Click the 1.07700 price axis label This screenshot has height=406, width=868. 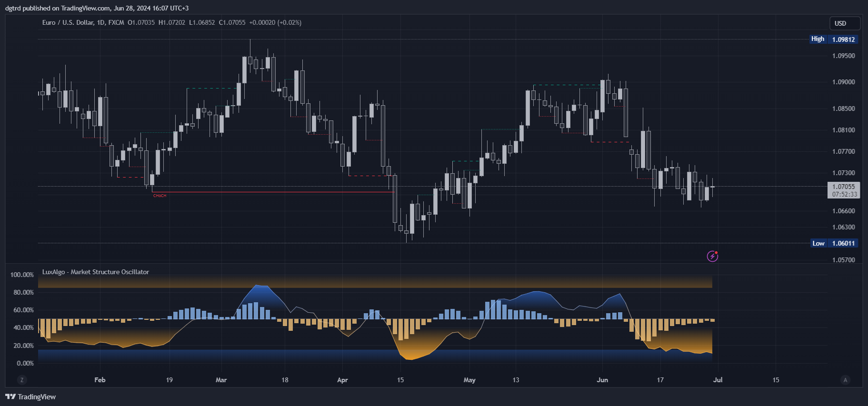(x=844, y=151)
